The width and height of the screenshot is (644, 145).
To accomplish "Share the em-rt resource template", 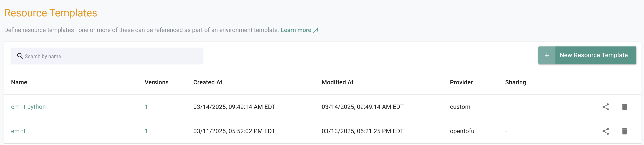I will point(606,131).
